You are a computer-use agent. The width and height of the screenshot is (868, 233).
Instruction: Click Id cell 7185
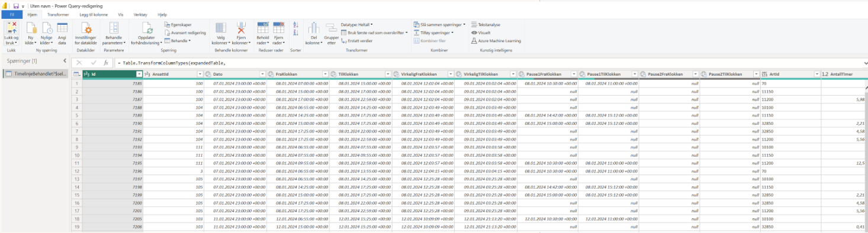[112, 83]
